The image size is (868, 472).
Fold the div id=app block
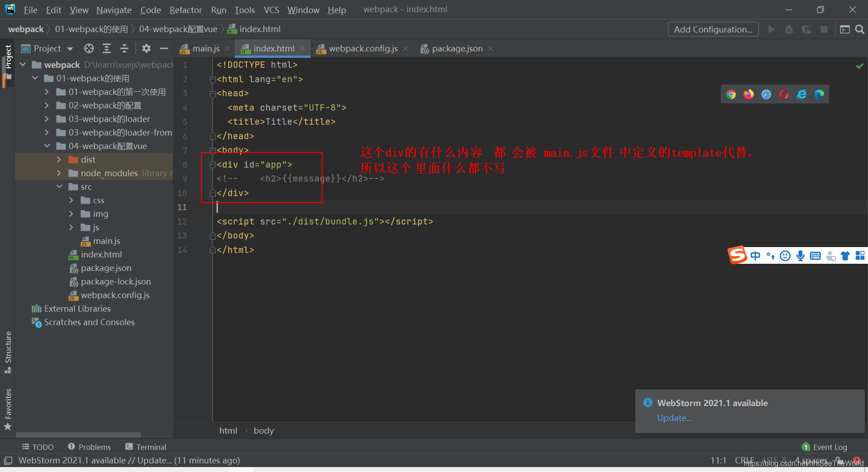click(212, 165)
